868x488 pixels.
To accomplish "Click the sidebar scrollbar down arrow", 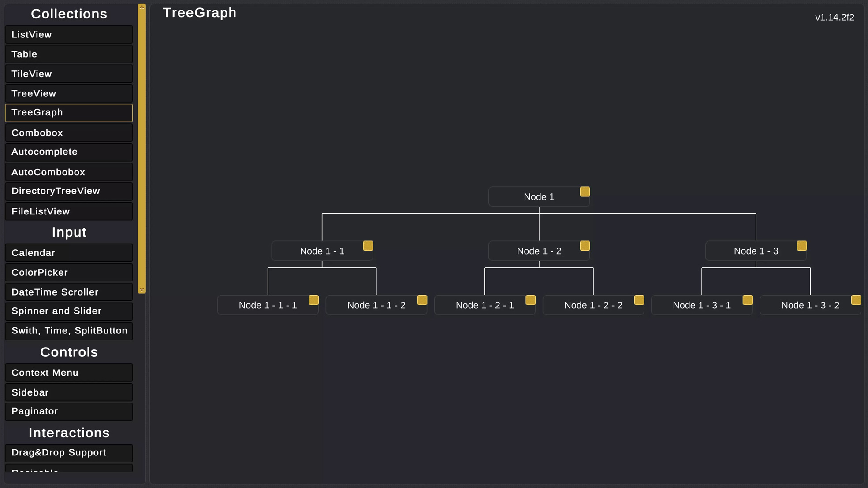I will click(x=142, y=290).
